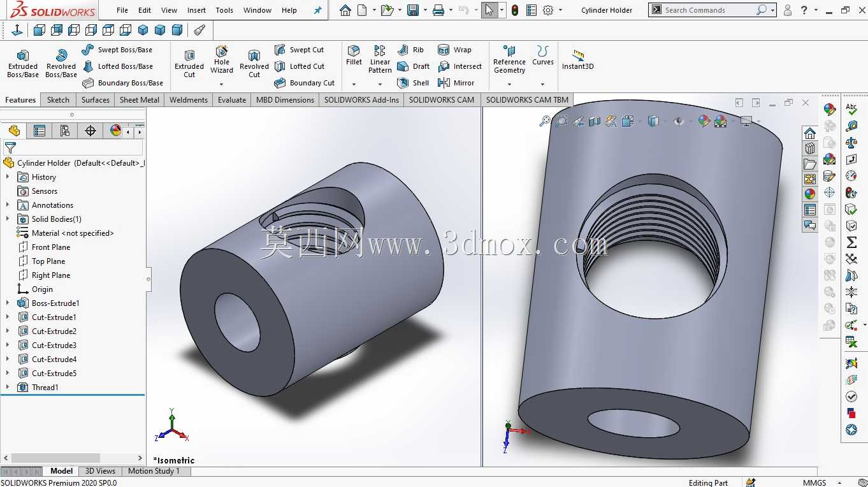Viewport: 868px width, 487px height.
Task: Select the Front Plane in the tree
Action: pyautogui.click(x=44, y=247)
